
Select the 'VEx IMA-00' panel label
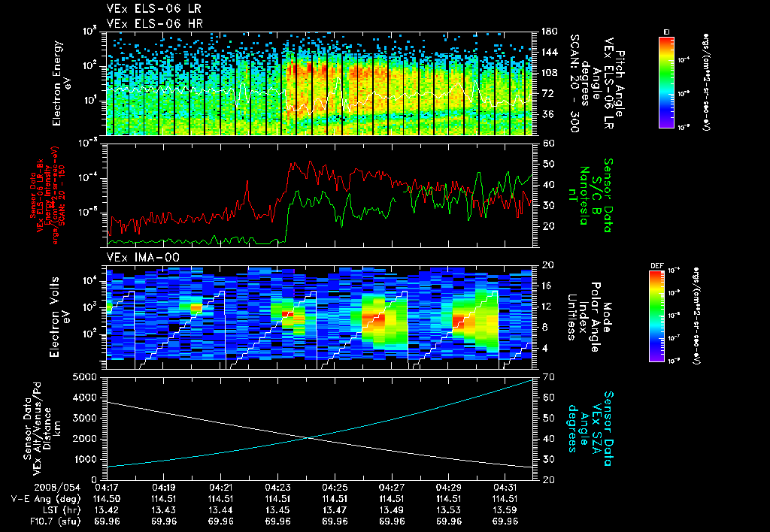pos(143,258)
